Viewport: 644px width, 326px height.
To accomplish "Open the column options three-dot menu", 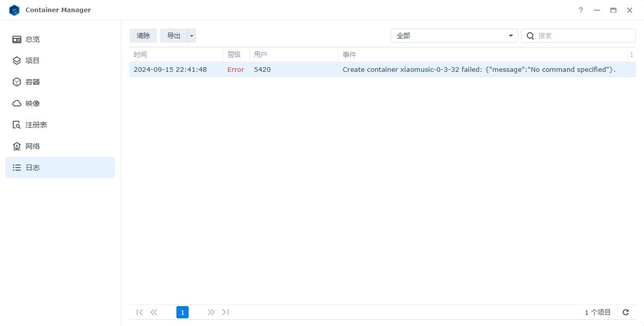I will tap(632, 55).
